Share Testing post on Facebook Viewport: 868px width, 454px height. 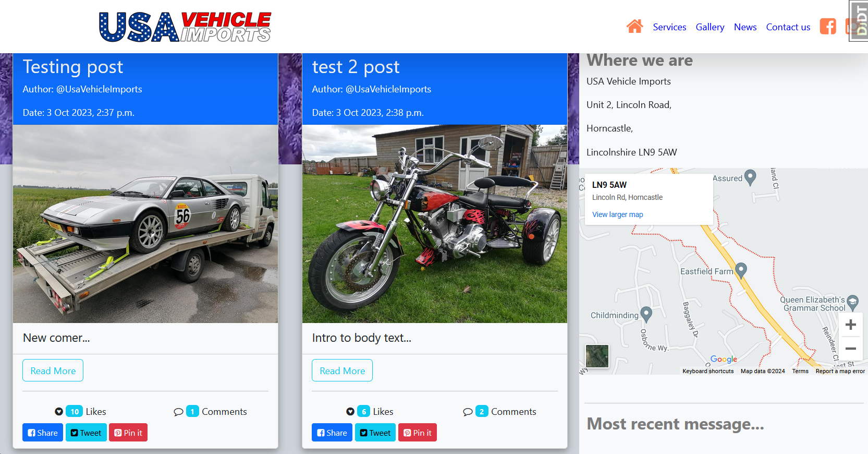[43, 433]
